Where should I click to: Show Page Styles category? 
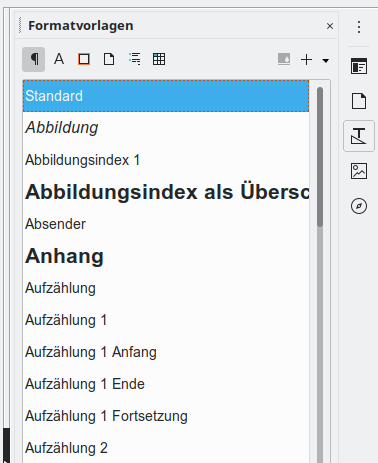(x=109, y=59)
